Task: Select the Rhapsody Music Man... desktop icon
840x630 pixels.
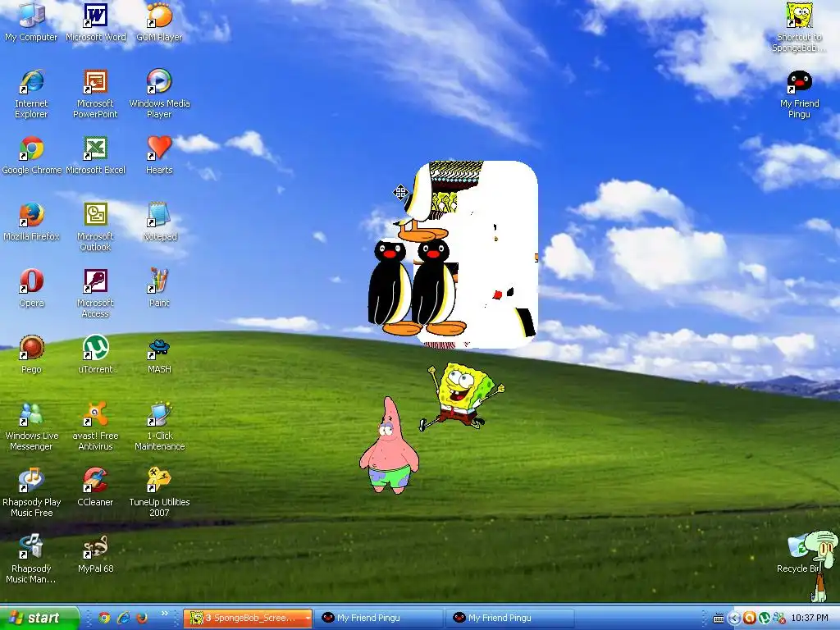Action: coord(31,559)
